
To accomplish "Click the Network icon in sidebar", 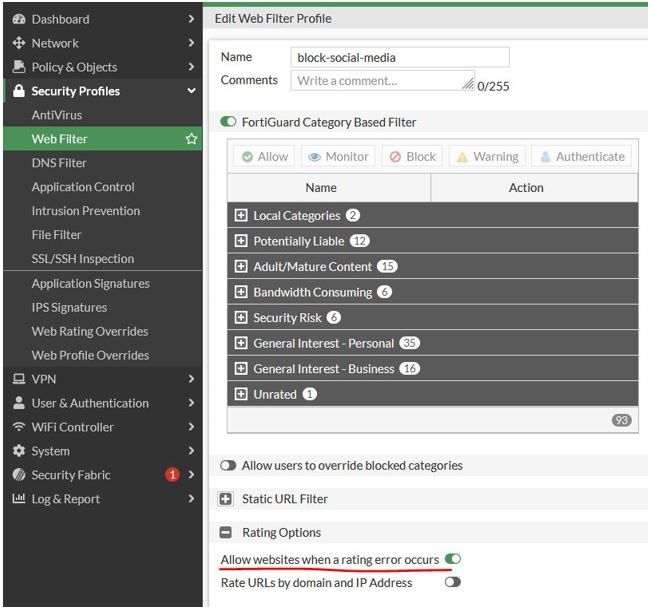I will [x=18, y=43].
